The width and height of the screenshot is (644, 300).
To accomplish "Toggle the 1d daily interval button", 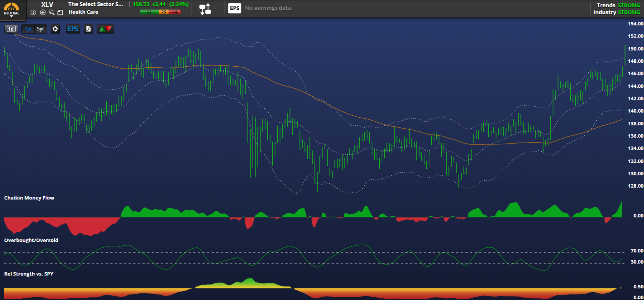I will tap(11, 29).
